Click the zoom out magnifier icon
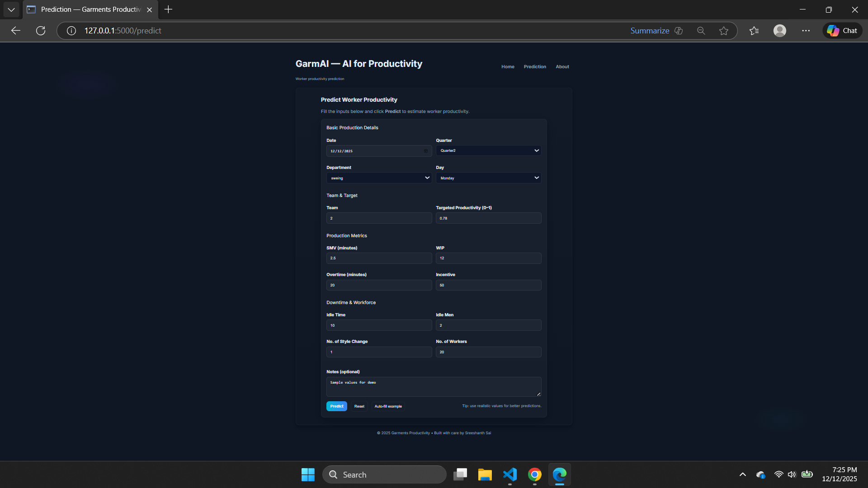This screenshot has width=868, height=488. (x=701, y=31)
